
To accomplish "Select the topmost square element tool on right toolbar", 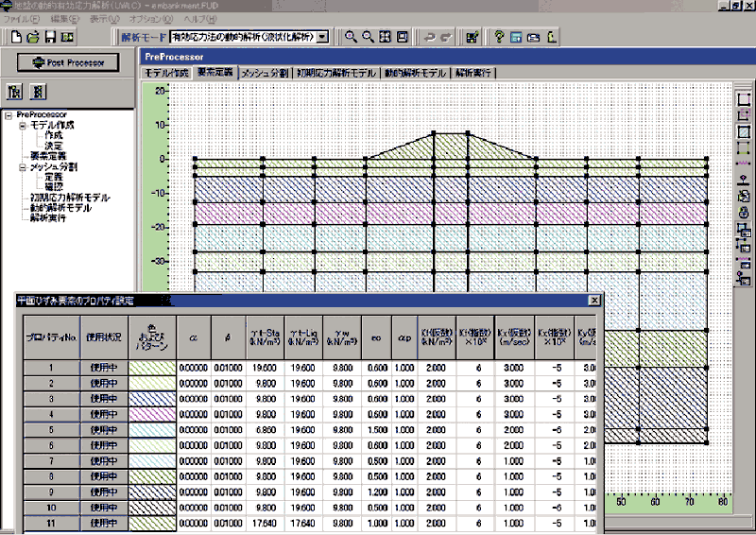I will (x=744, y=98).
